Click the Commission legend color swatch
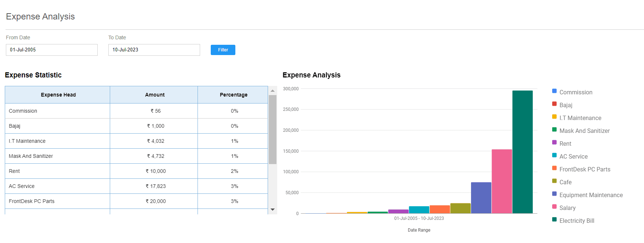 [554, 91]
